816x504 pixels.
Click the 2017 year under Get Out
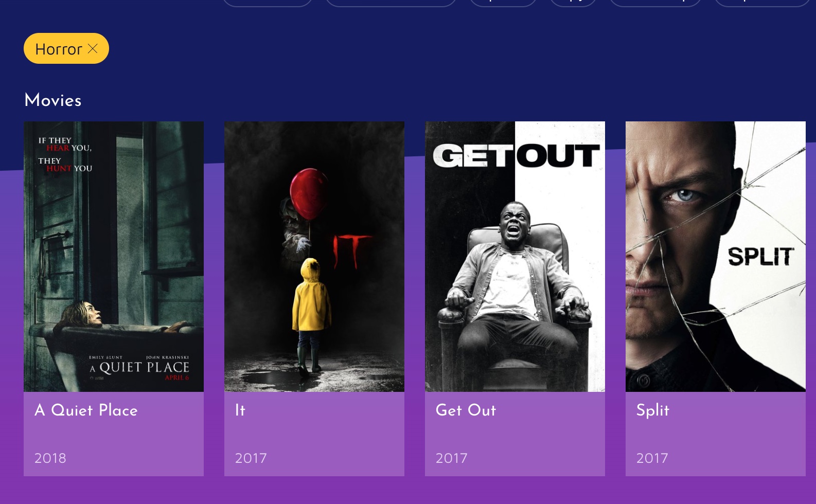(452, 458)
